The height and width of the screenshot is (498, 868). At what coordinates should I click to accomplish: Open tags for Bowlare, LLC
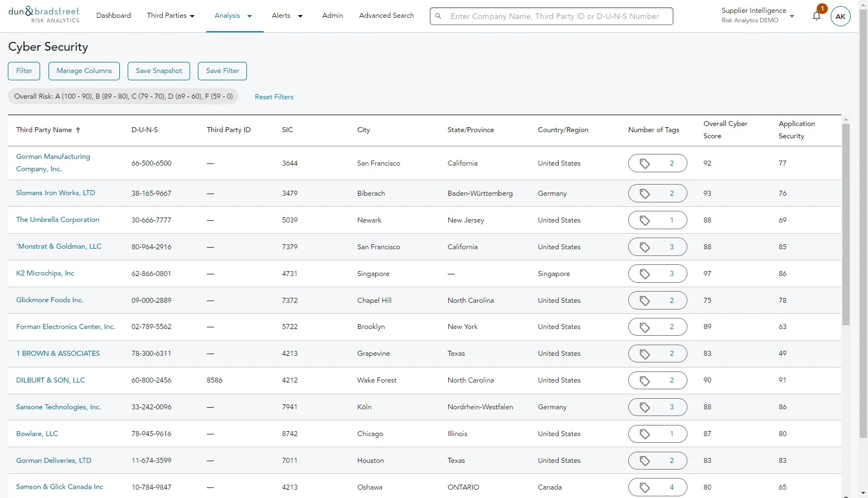coord(657,434)
